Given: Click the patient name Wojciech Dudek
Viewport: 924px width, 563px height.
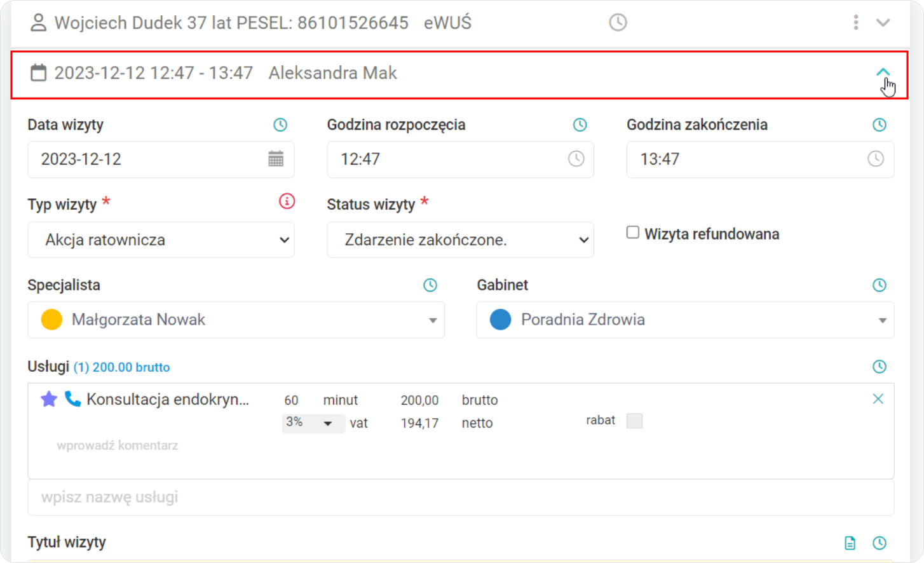Looking at the screenshot, I should click(118, 23).
